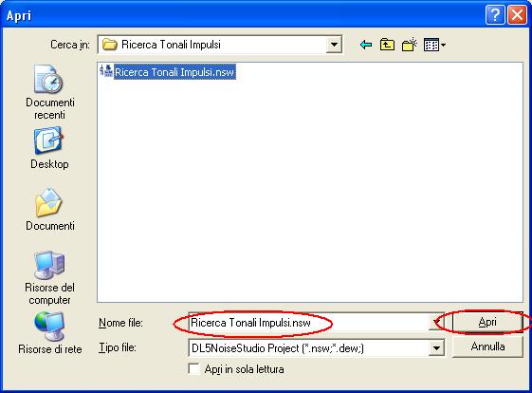Close the Apri dialog window
The width and height of the screenshot is (532, 393).
[517, 15]
